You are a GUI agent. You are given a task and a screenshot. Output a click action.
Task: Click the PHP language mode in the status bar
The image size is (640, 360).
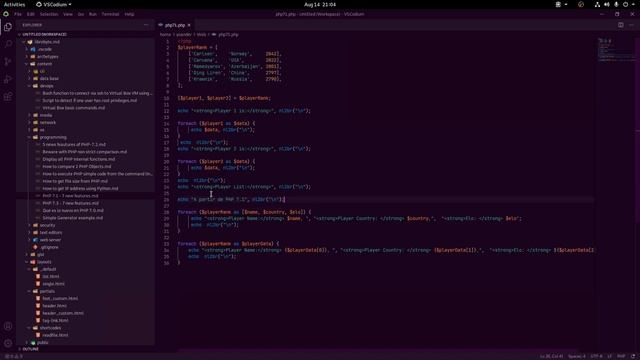(621, 356)
